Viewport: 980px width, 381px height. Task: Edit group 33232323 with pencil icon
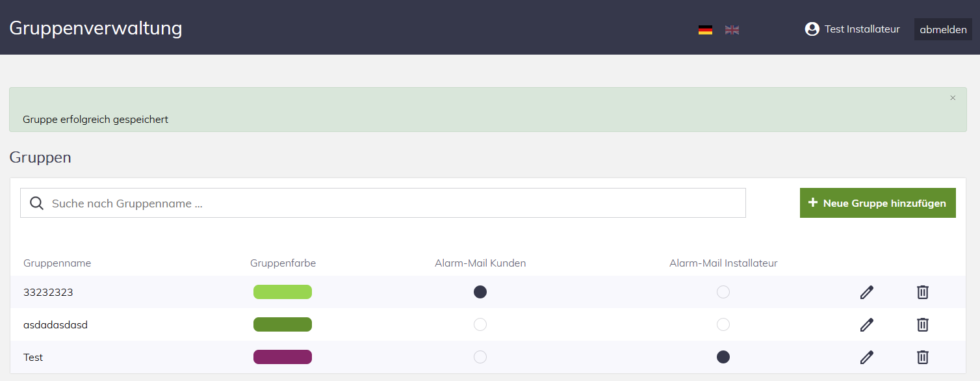[866, 292]
